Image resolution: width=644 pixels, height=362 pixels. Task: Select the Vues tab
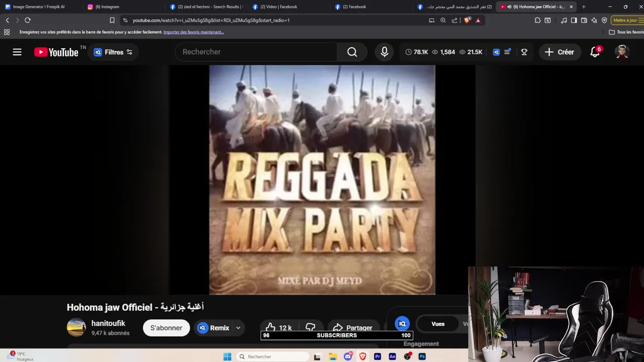(438, 324)
